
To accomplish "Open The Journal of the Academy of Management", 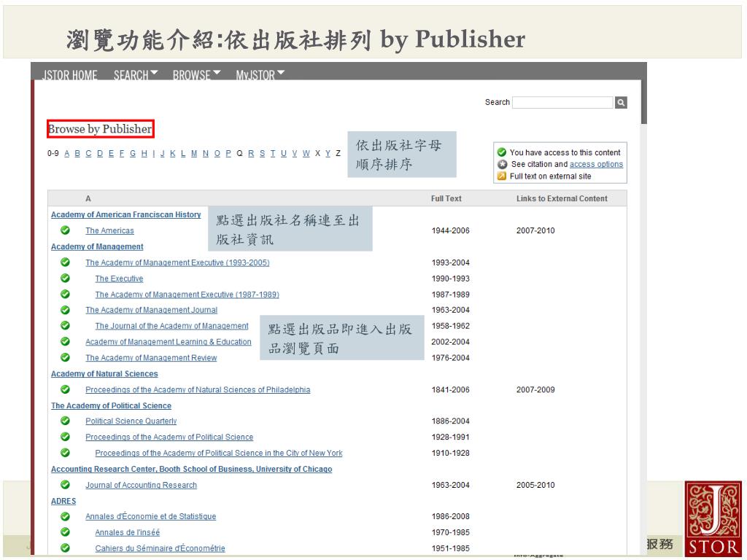I will [x=171, y=326].
